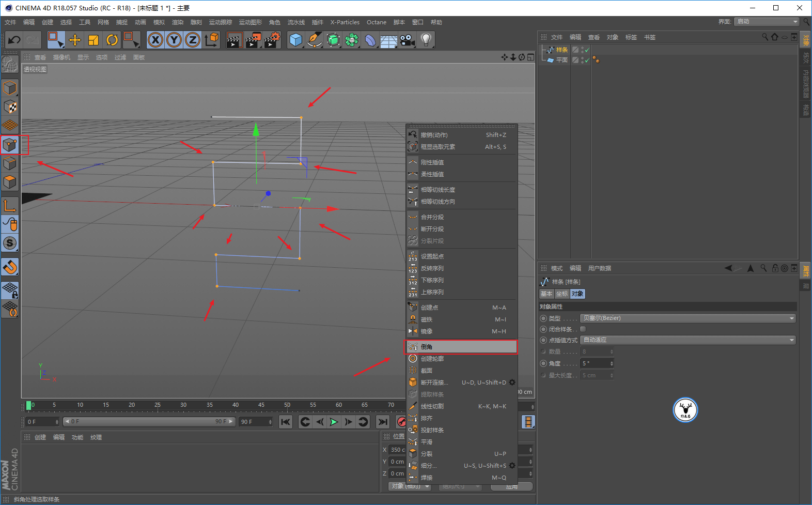Play the animation forward

334,422
